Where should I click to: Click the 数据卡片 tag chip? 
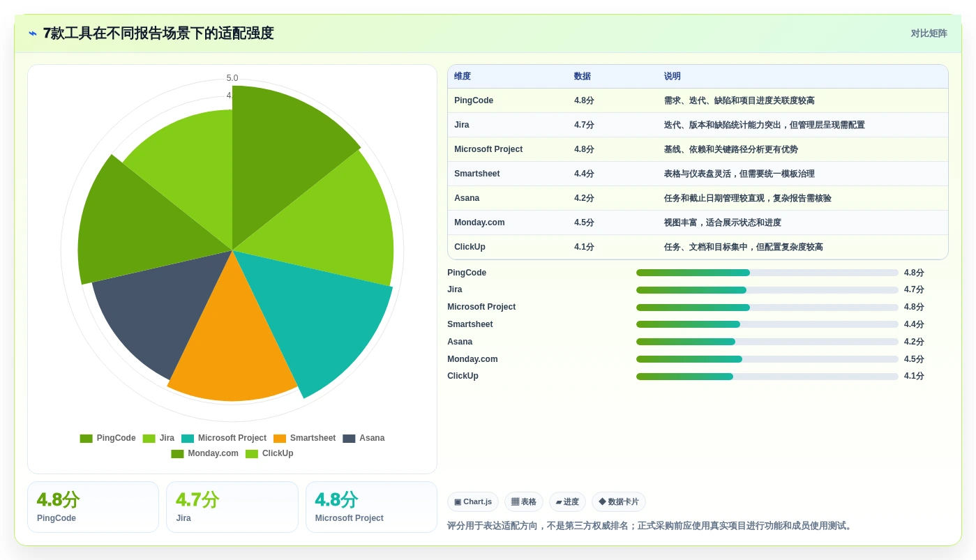(x=619, y=502)
